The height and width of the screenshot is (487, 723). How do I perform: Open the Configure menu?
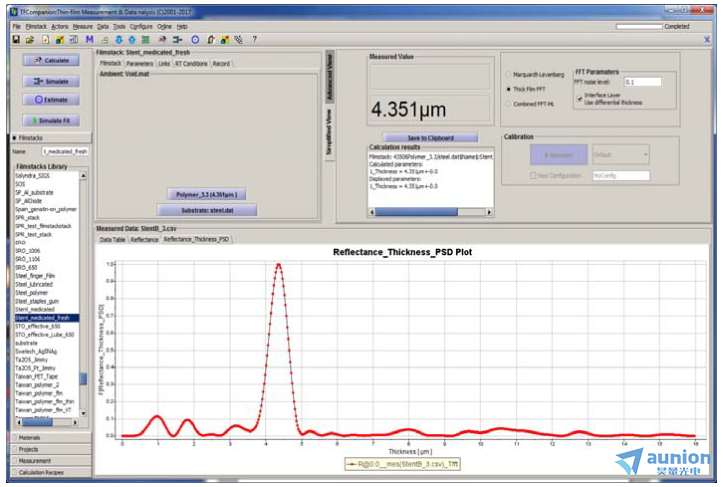pyautogui.click(x=141, y=26)
